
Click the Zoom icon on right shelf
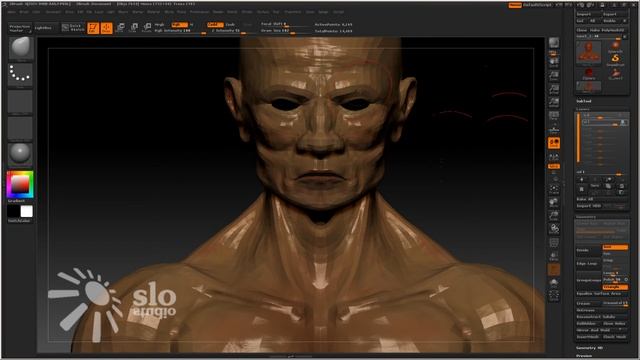tap(554, 76)
